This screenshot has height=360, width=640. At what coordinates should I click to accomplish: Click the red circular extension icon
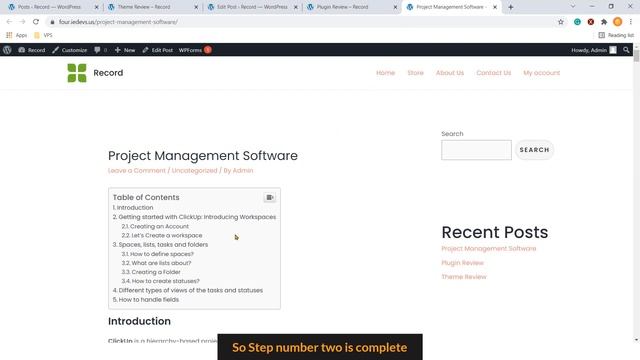(591, 22)
